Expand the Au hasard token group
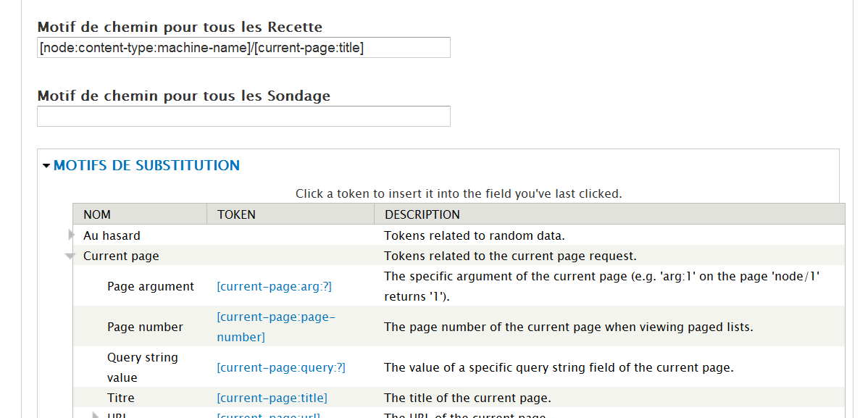 71,235
